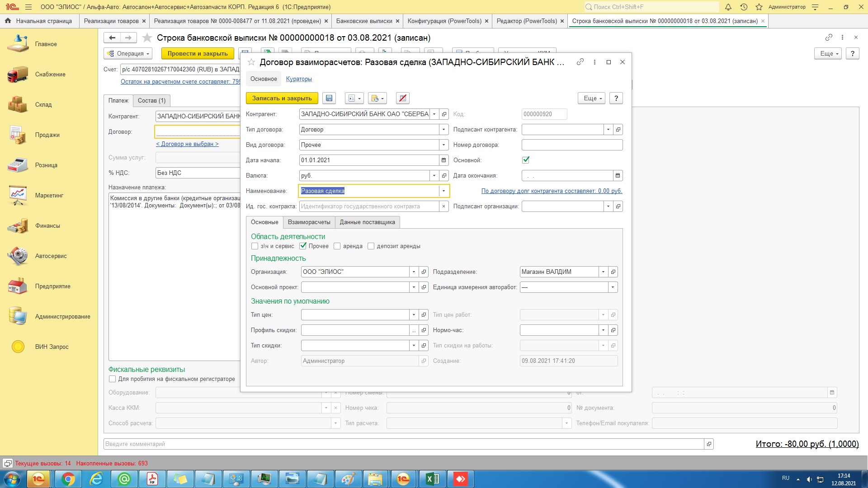Screen dimensions: 868x488
Task: Expand the Подписант контрагента dropdown
Action: point(608,129)
